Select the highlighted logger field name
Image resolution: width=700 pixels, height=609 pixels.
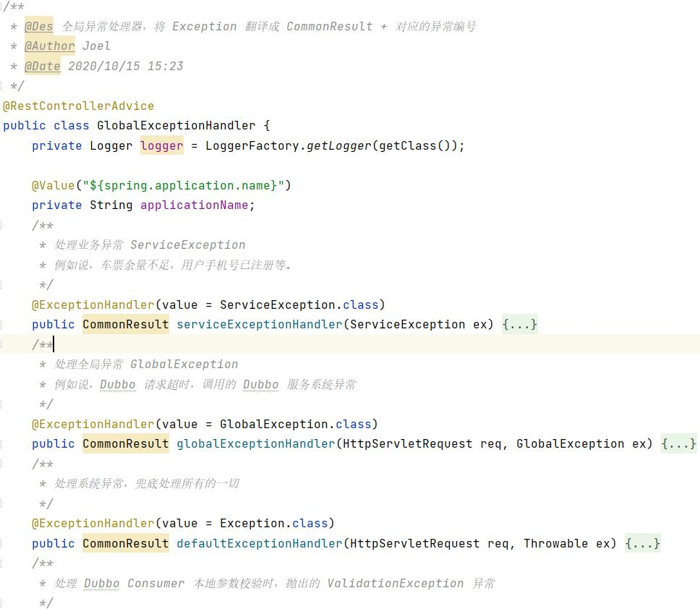(x=161, y=145)
